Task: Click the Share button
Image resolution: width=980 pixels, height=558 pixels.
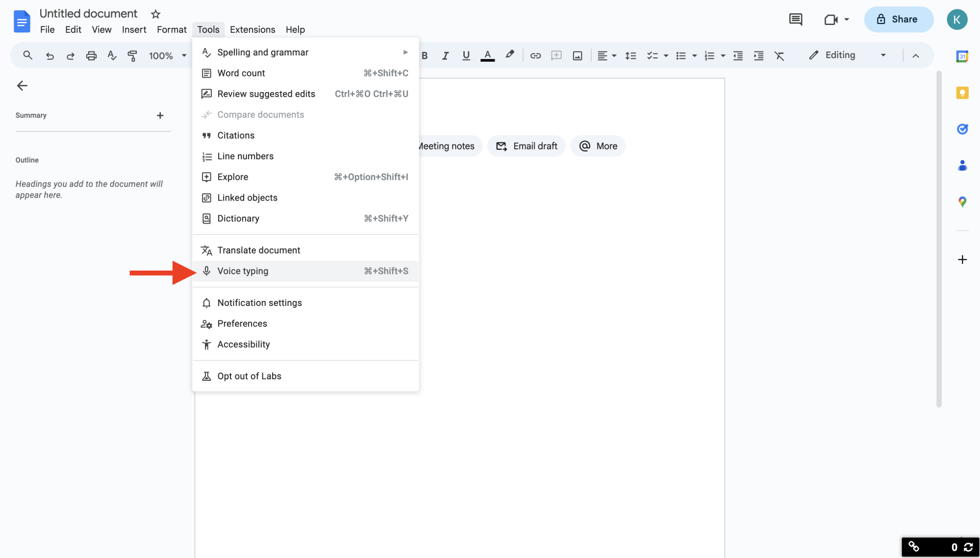Action: click(x=898, y=19)
